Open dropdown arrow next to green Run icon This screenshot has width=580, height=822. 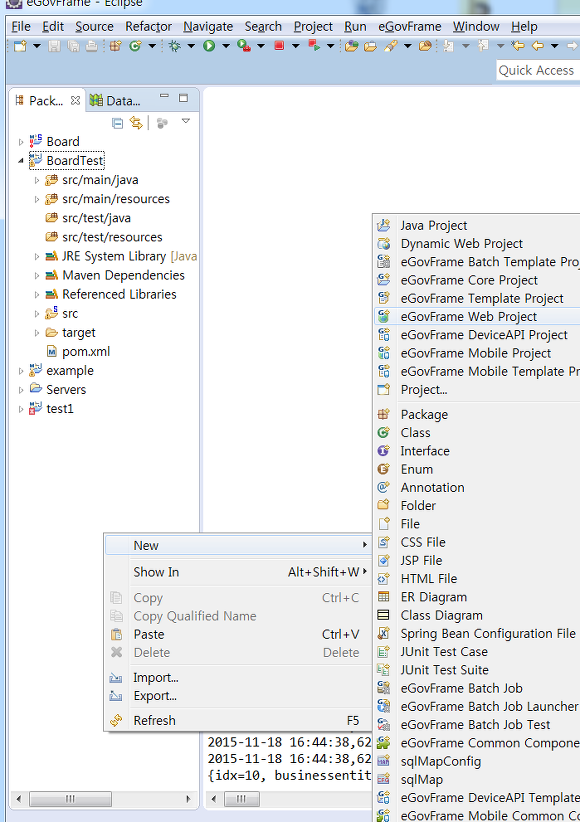point(226,46)
